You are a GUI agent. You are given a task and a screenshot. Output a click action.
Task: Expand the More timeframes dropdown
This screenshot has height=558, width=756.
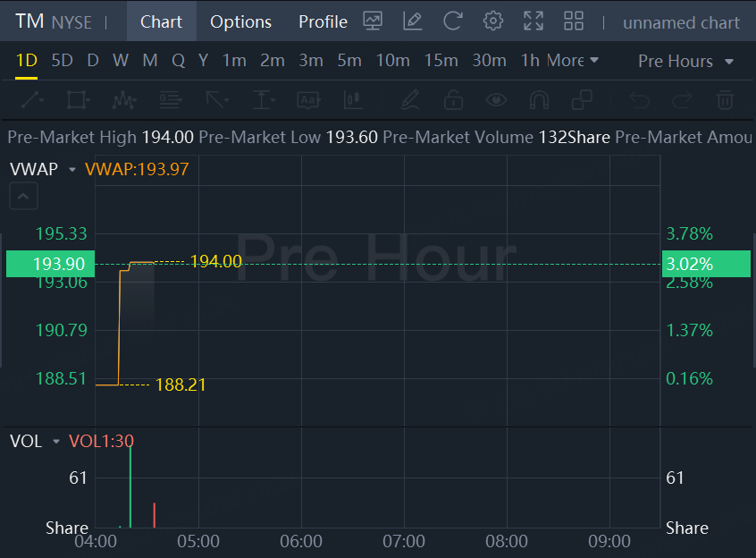point(573,61)
